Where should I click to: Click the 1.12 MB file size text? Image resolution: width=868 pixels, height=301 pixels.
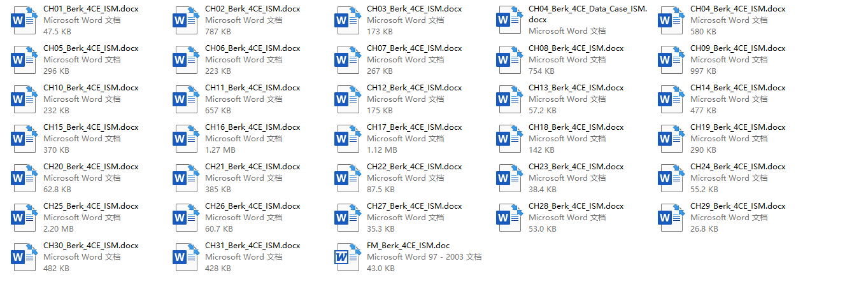pyautogui.click(x=382, y=150)
